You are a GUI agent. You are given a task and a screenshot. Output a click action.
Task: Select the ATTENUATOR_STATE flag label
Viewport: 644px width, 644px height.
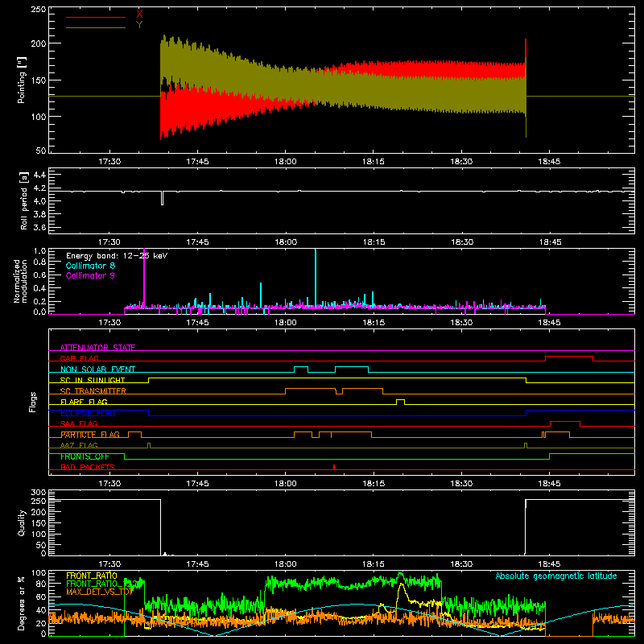(x=97, y=348)
